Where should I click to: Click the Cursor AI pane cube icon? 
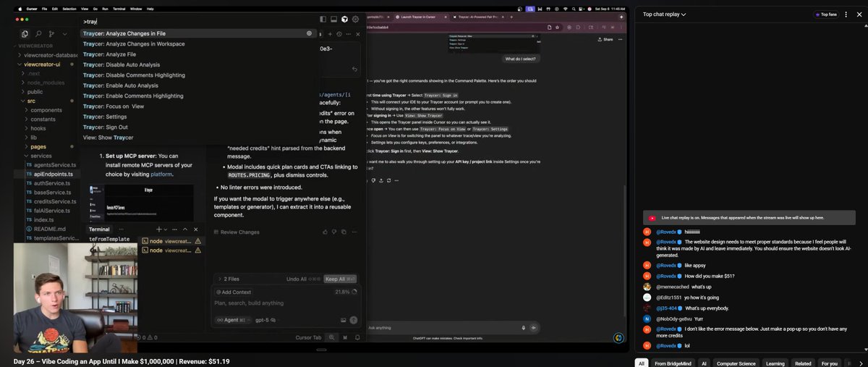pyautogui.click(x=344, y=20)
